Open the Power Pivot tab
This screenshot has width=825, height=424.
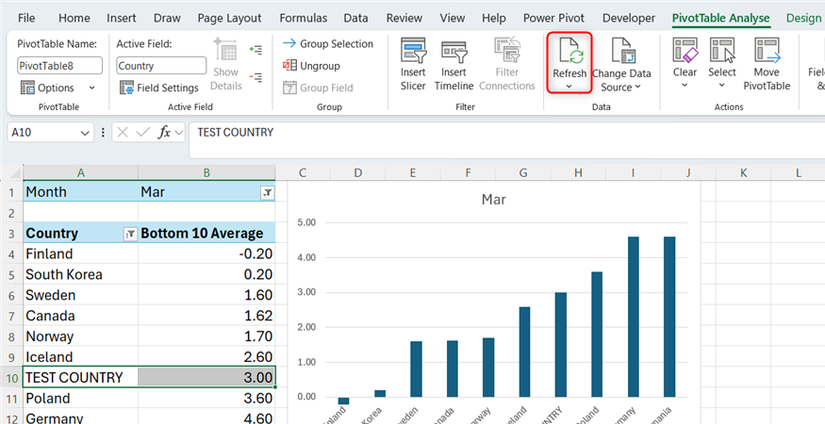pos(554,18)
